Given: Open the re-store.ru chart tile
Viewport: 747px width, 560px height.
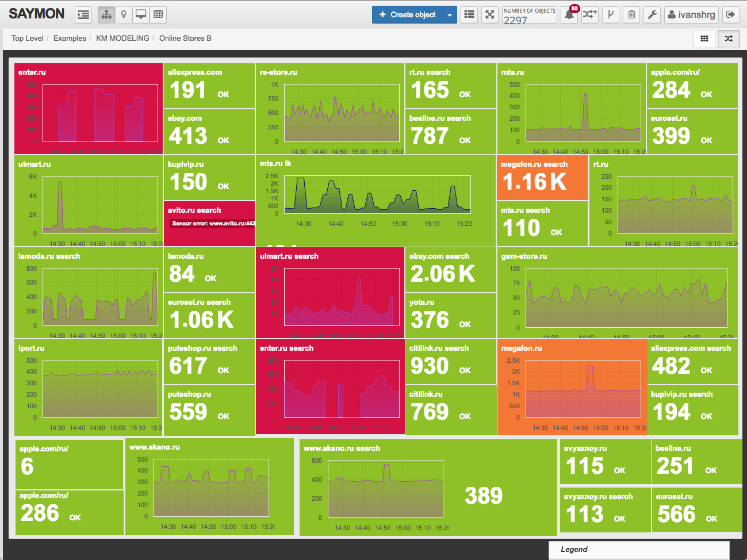Looking at the screenshot, I should pyautogui.click(x=330, y=109).
